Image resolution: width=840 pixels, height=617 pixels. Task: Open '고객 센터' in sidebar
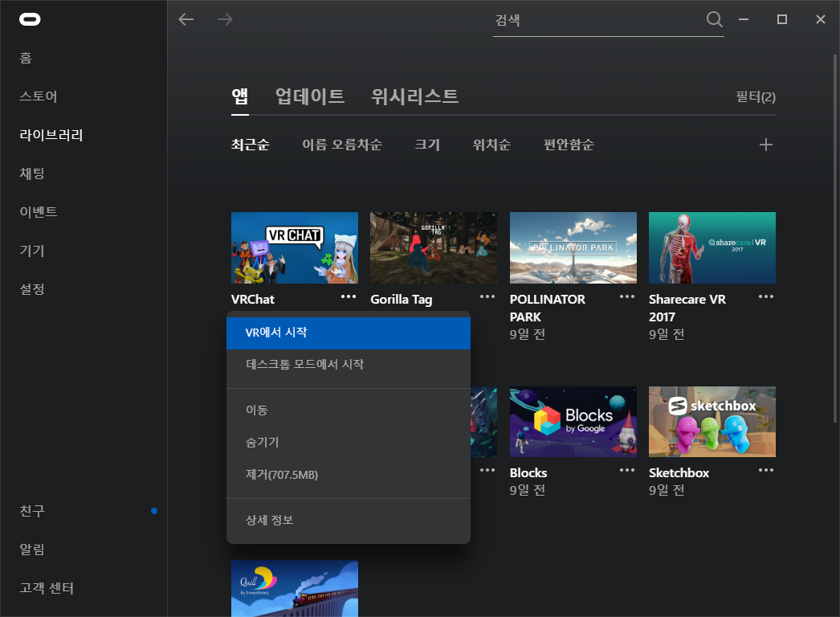click(x=47, y=588)
